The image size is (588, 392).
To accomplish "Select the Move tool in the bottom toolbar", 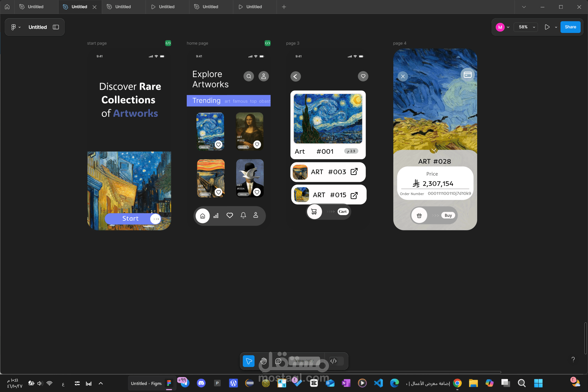I will (x=249, y=361).
